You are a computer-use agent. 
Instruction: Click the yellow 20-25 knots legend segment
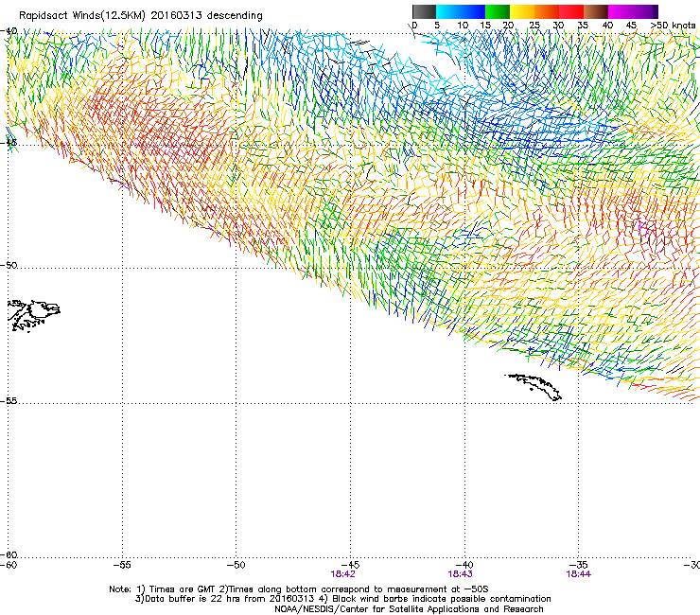point(522,11)
